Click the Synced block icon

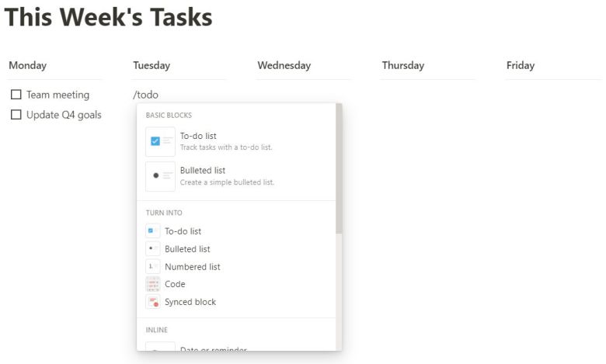pos(152,302)
